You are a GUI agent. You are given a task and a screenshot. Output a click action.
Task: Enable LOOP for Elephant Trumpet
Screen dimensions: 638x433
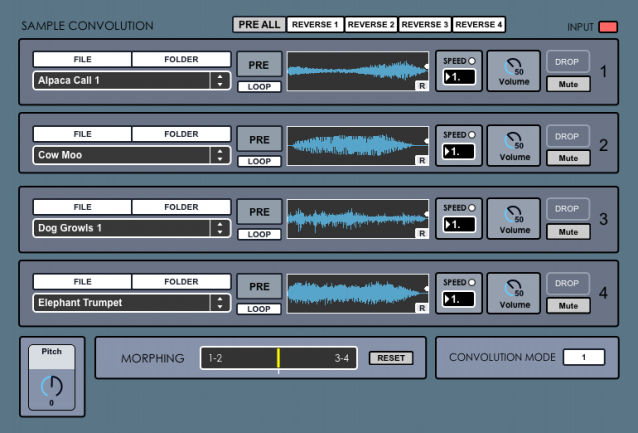[259, 309]
